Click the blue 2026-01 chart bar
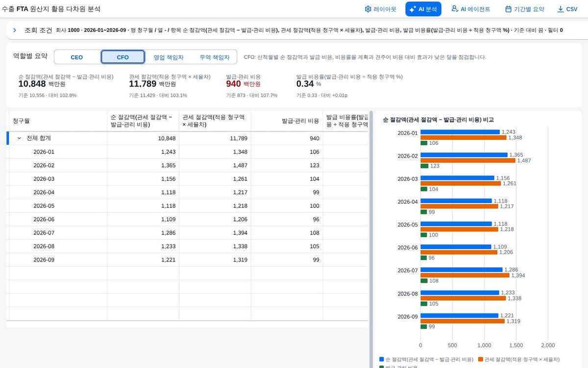588x368 pixels. point(460,132)
